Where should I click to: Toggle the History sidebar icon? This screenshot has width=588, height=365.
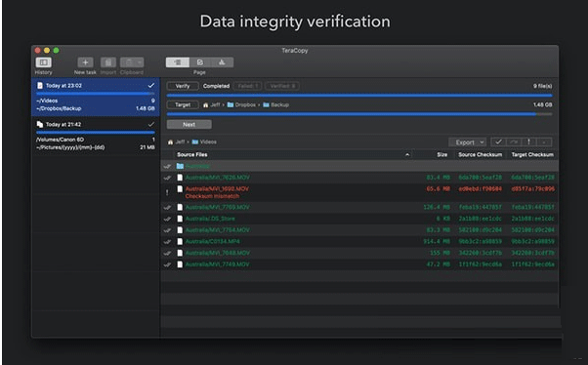(x=44, y=62)
